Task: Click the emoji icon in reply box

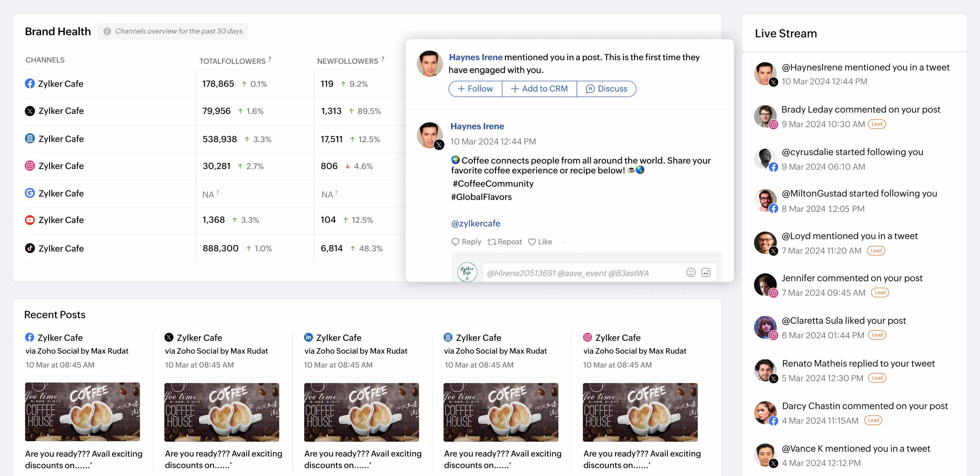Action: 690,272
